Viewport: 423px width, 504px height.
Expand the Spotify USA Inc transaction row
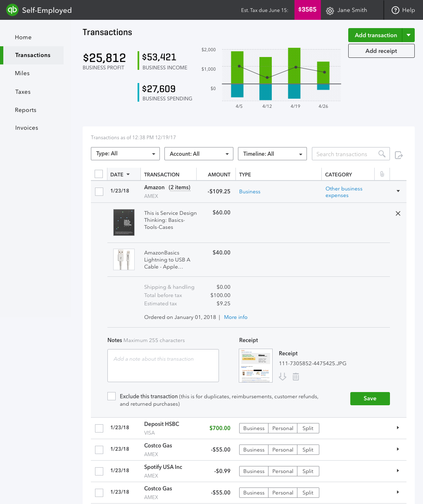[x=398, y=471]
